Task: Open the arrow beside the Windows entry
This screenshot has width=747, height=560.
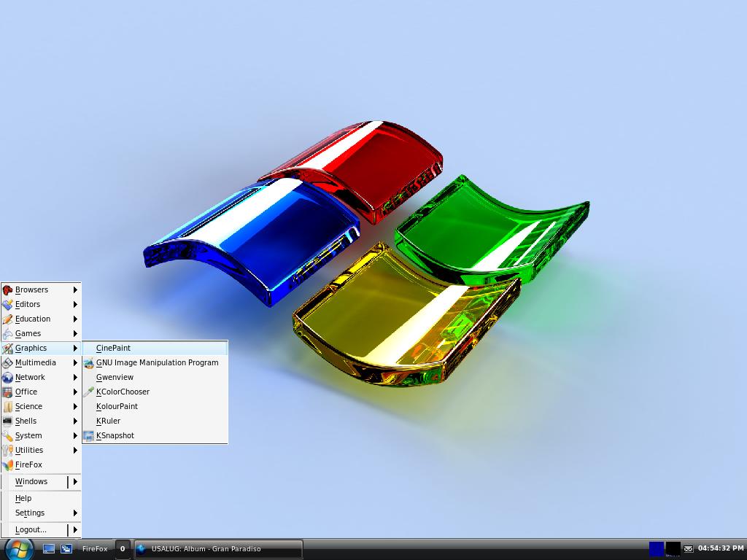Action: click(75, 481)
